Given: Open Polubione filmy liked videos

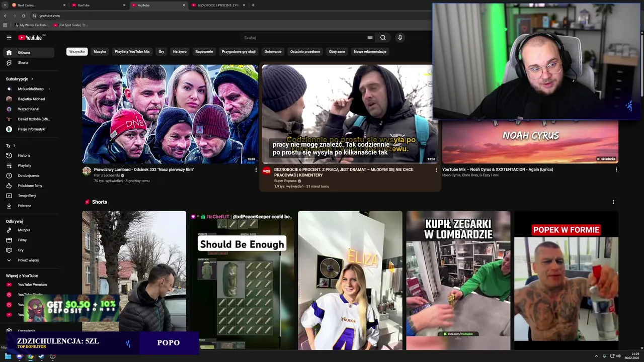Looking at the screenshot, I should 30,186.
